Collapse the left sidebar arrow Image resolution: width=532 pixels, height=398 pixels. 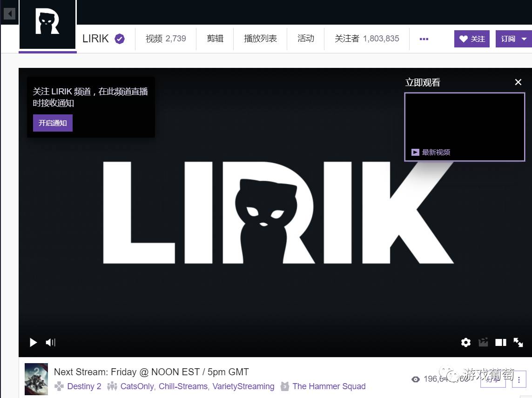9,13
